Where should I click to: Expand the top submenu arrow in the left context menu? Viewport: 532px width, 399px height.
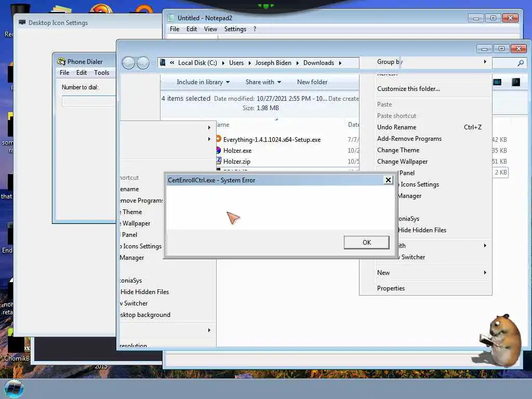209,128
